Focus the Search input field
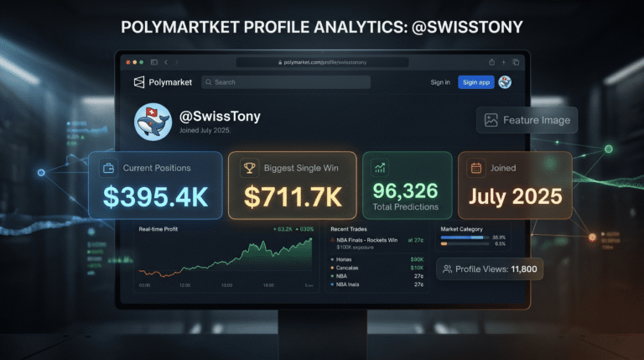Screen dimensions: 644x360 [286, 82]
